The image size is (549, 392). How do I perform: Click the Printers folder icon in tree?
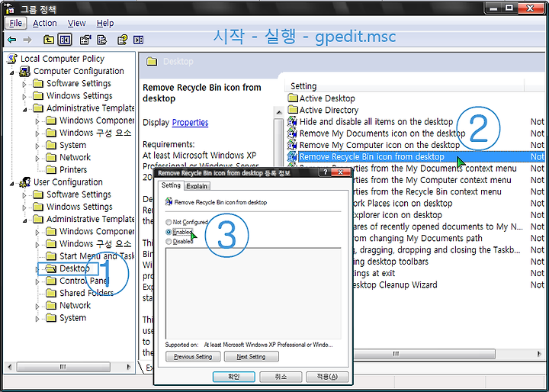51,169
